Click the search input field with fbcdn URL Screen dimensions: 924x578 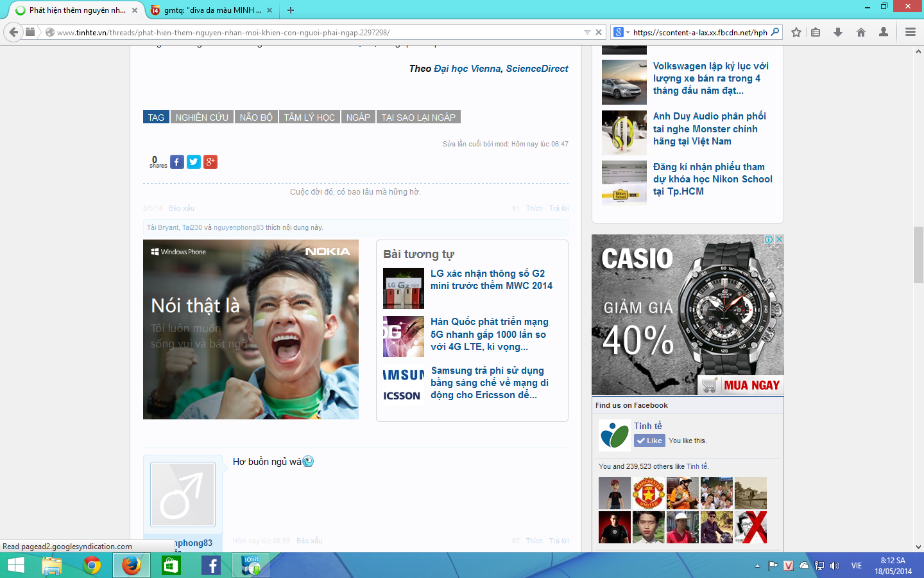click(x=699, y=32)
